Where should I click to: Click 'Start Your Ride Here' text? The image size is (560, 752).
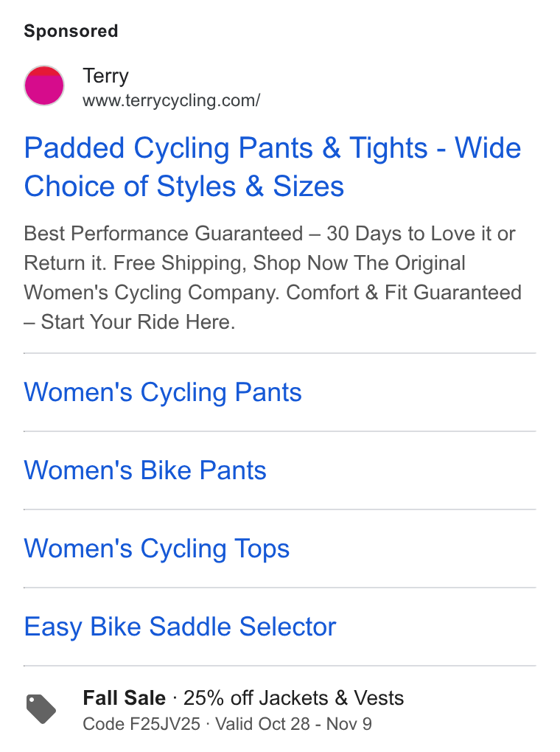point(138,321)
